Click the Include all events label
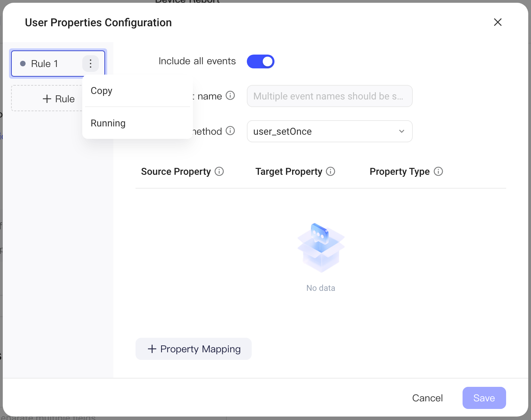The height and width of the screenshot is (420, 531). [197, 61]
